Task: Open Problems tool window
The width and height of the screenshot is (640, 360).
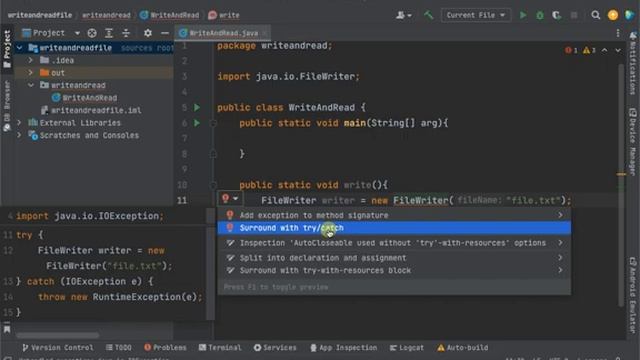Action: coord(165,348)
